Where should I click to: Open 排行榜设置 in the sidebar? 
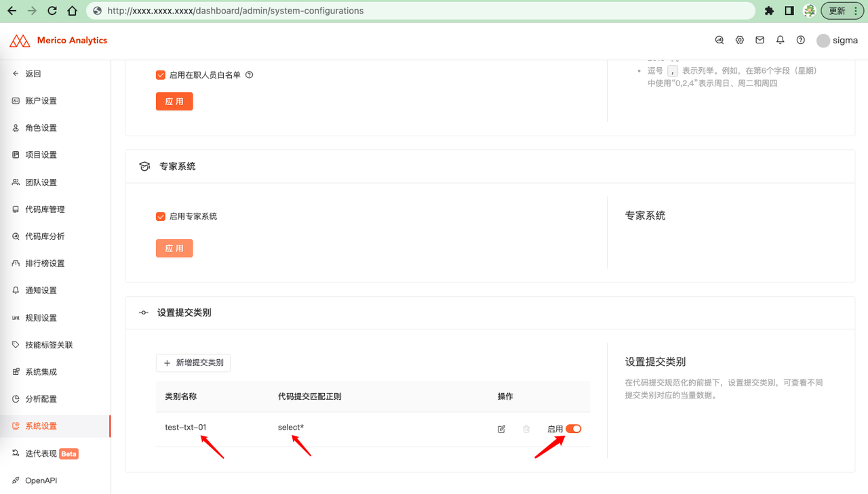tap(55, 264)
